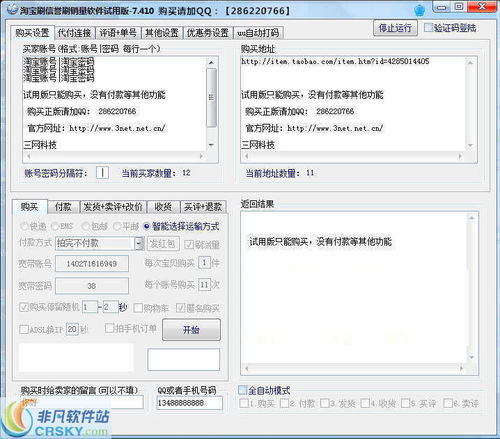
Task: Click the QQ或者手机号码 input field
Action: click(x=190, y=403)
